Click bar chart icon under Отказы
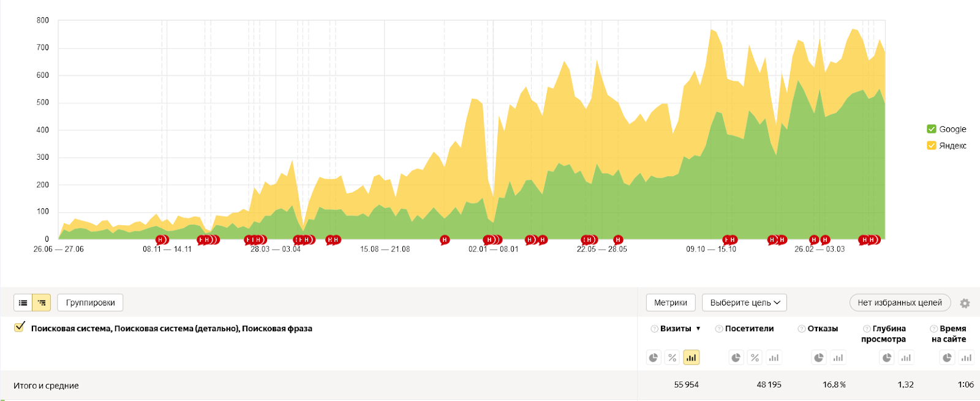 tap(838, 358)
